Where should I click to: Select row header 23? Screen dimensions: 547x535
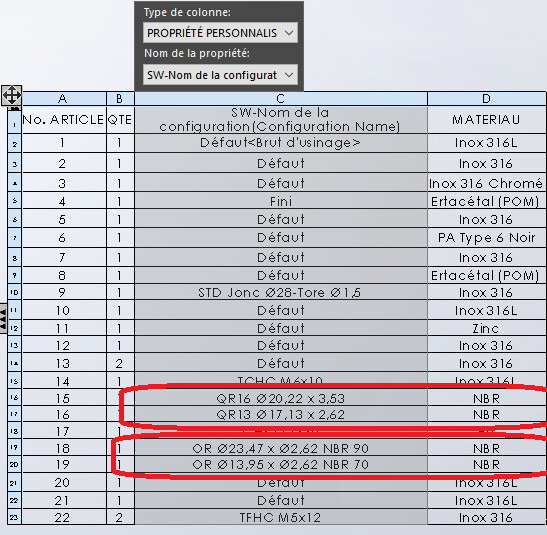(x=15, y=517)
